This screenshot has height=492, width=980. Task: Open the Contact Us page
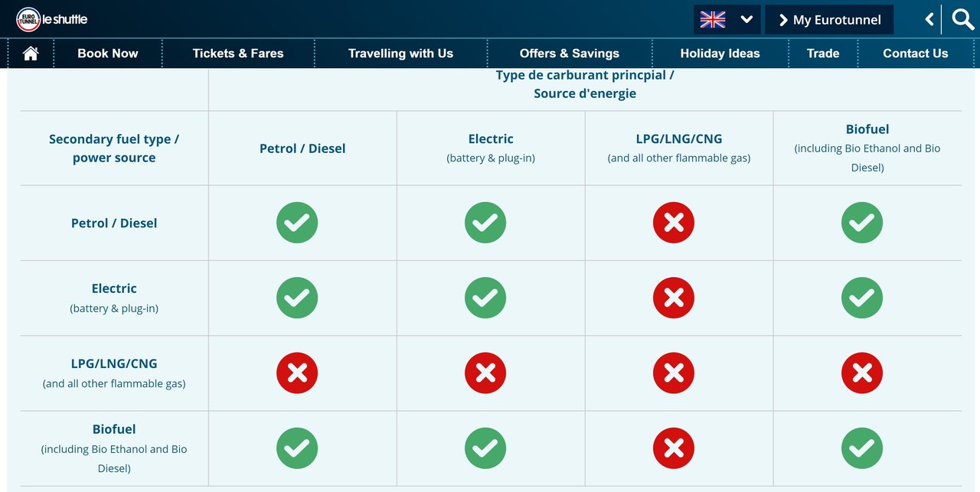coord(916,54)
